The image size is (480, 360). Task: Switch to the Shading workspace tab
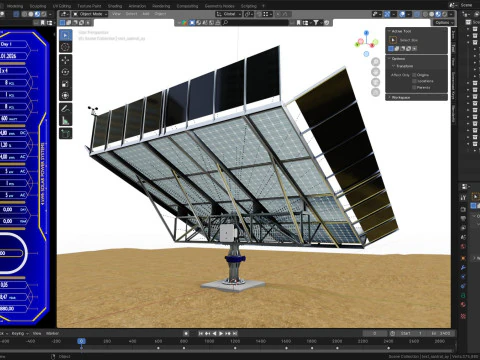(x=115, y=6)
